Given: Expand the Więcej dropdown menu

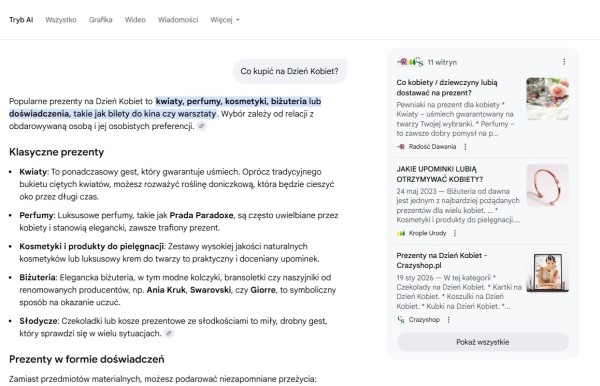Looking at the screenshot, I should pos(225,20).
